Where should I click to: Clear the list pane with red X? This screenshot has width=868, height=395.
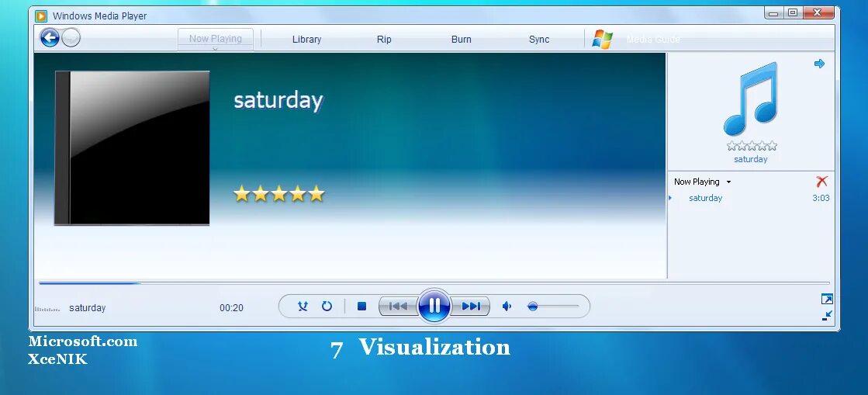[x=822, y=181]
